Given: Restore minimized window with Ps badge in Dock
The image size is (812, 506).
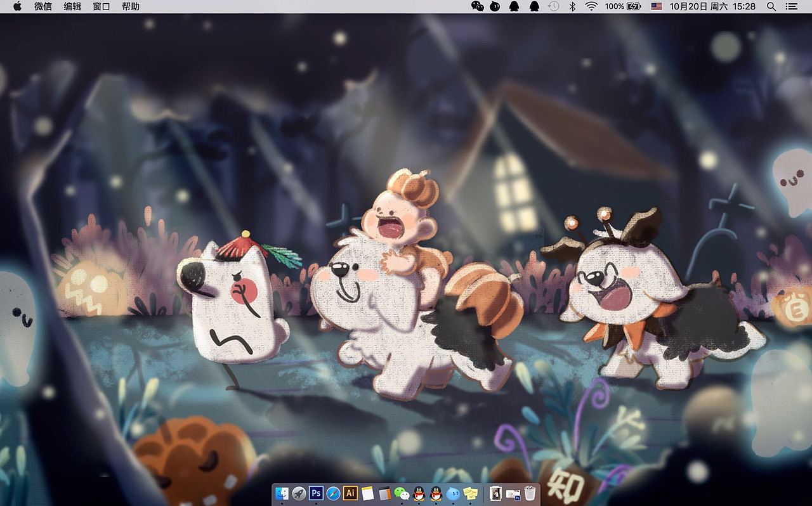Looking at the screenshot, I should (513, 494).
